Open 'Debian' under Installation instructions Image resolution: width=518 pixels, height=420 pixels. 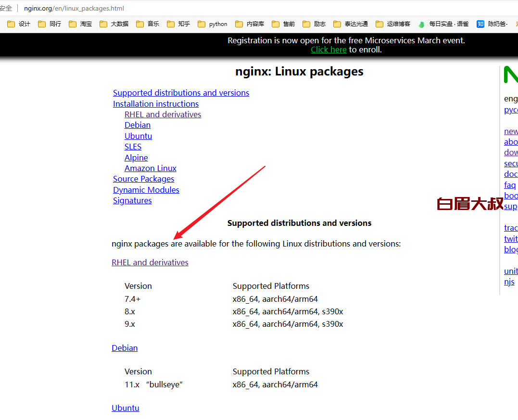pos(138,125)
